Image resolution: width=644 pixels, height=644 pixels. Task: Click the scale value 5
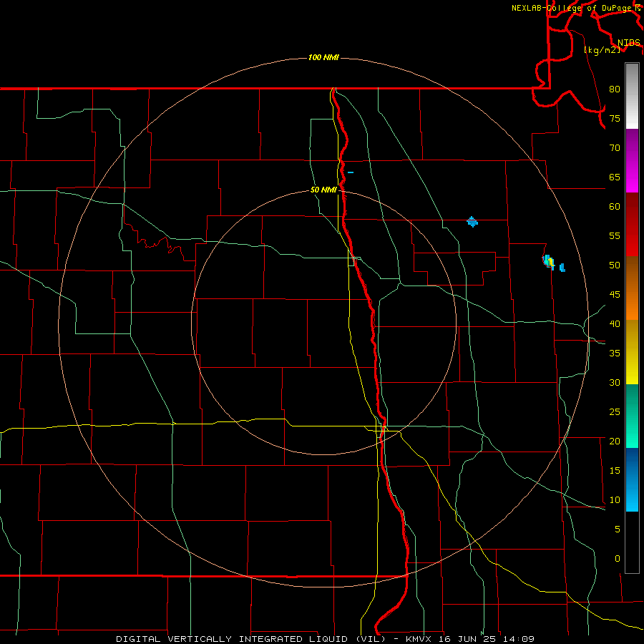(x=618, y=530)
